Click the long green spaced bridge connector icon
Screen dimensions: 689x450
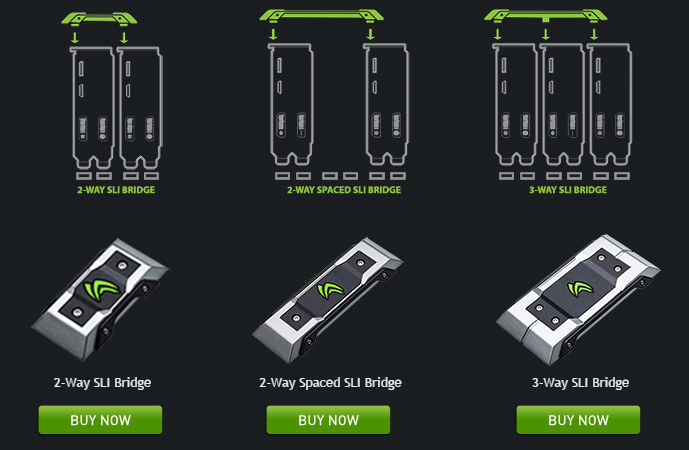pyautogui.click(x=322, y=16)
